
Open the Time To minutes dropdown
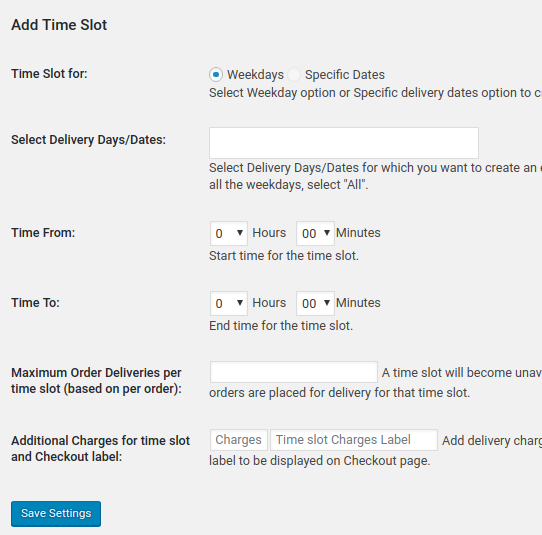point(315,303)
